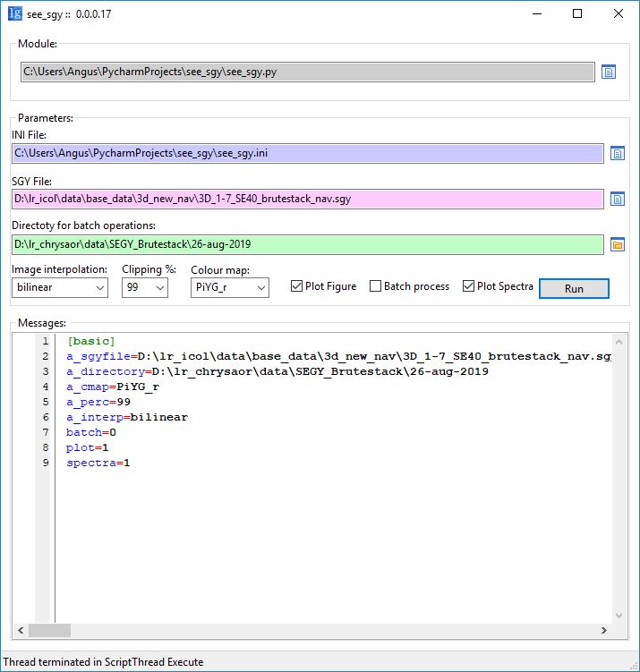This screenshot has width=640, height=672.
Task: Click the see_sgy app icon in title bar
Action: pos(15,14)
